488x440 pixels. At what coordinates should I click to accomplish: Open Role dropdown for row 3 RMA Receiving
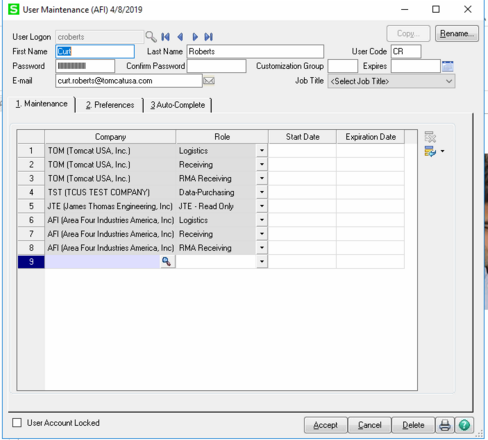[x=262, y=178]
